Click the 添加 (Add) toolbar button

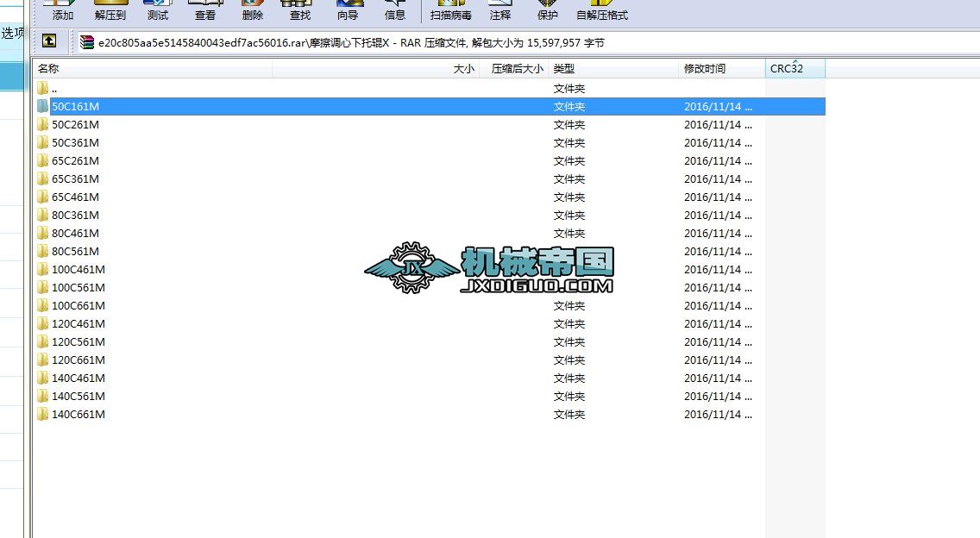point(62,10)
